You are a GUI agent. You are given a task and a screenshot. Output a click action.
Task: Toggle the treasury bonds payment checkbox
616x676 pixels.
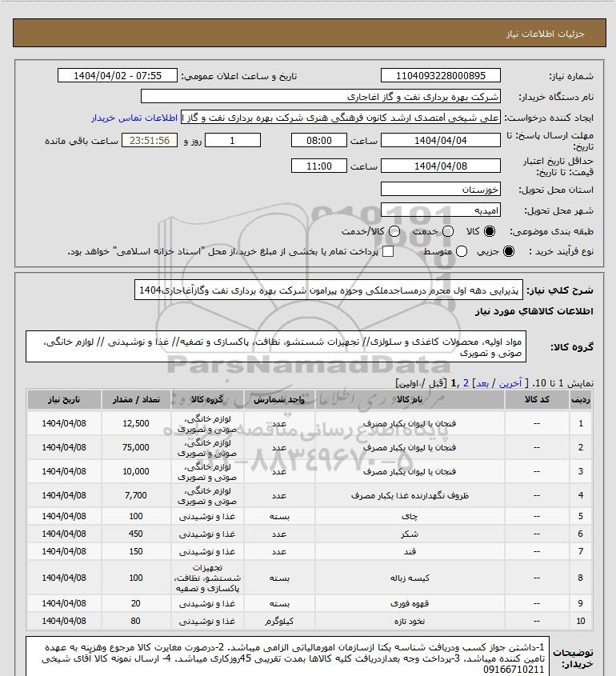point(388,251)
